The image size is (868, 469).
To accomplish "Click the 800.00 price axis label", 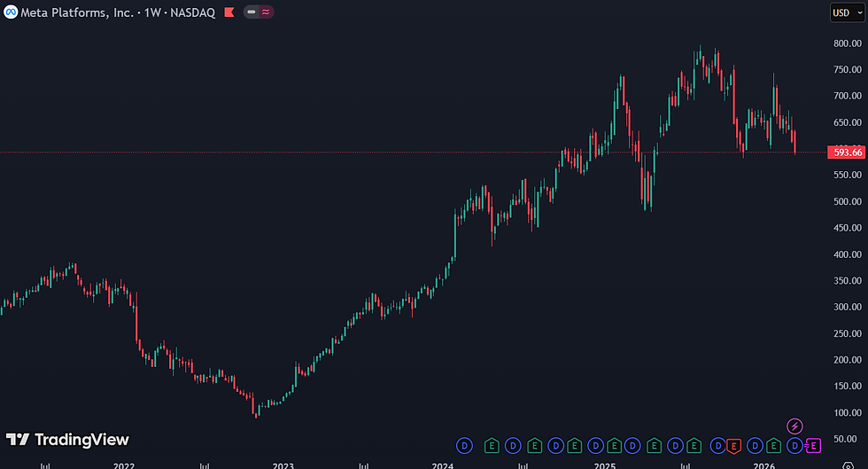I will click(848, 43).
